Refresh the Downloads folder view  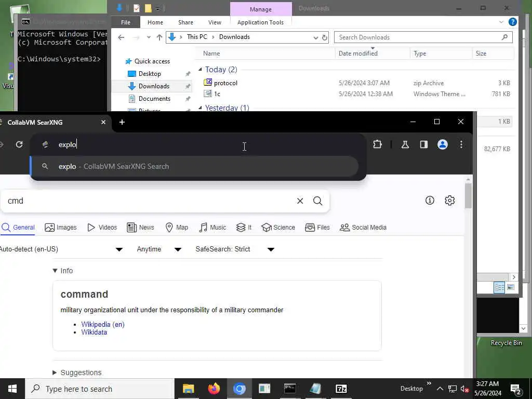(325, 37)
